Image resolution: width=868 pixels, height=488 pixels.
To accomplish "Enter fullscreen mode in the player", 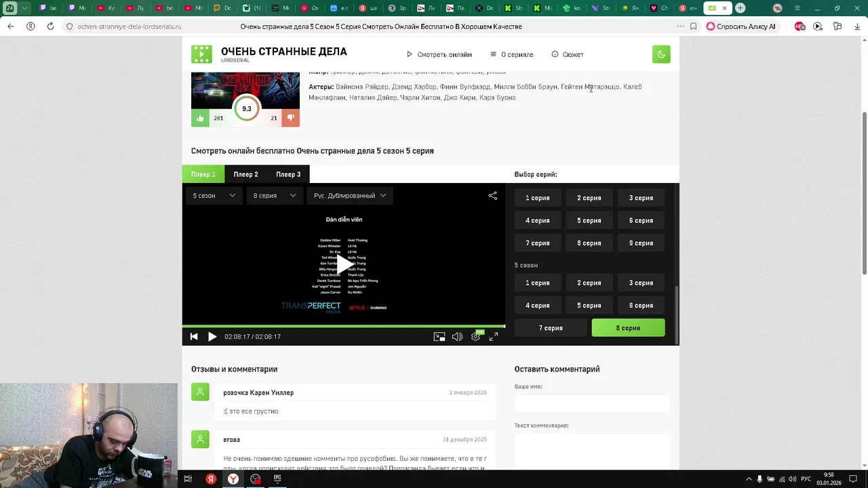I will click(494, 337).
